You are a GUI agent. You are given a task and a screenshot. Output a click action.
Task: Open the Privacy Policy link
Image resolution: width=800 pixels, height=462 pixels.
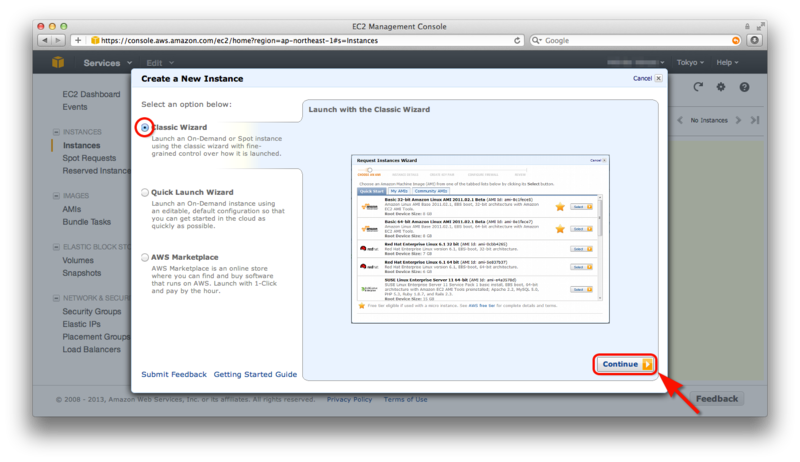tap(349, 399)
